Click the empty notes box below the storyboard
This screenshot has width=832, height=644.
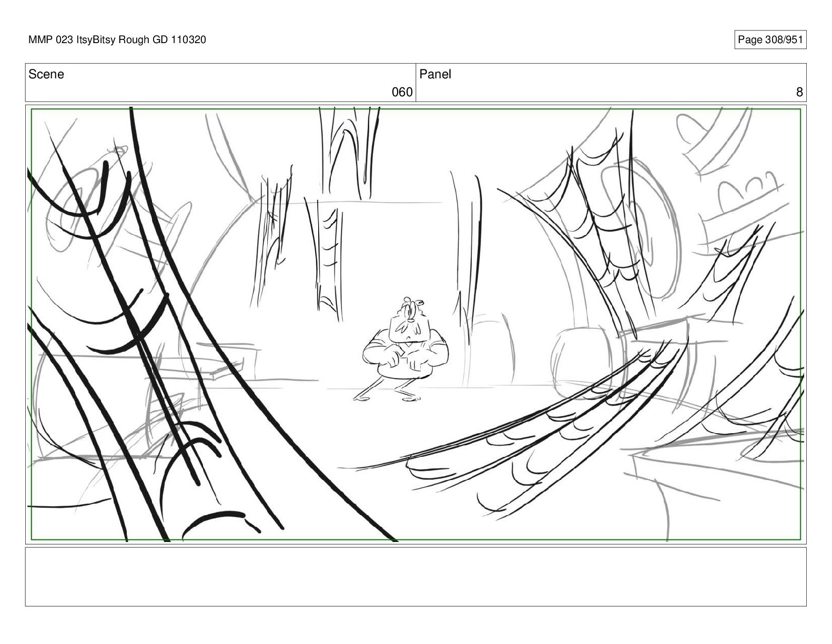[x=415, y=577]
